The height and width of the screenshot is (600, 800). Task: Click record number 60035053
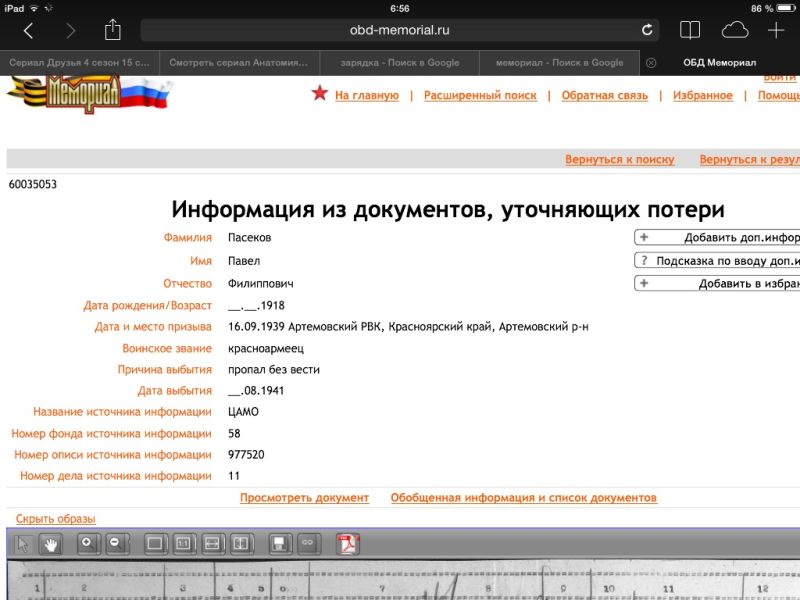(33, 184)
